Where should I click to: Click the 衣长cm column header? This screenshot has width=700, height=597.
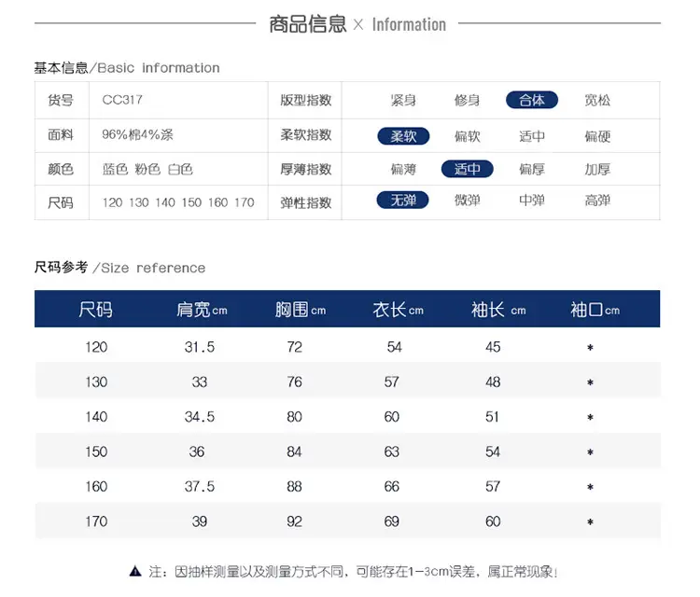[399, 309]
